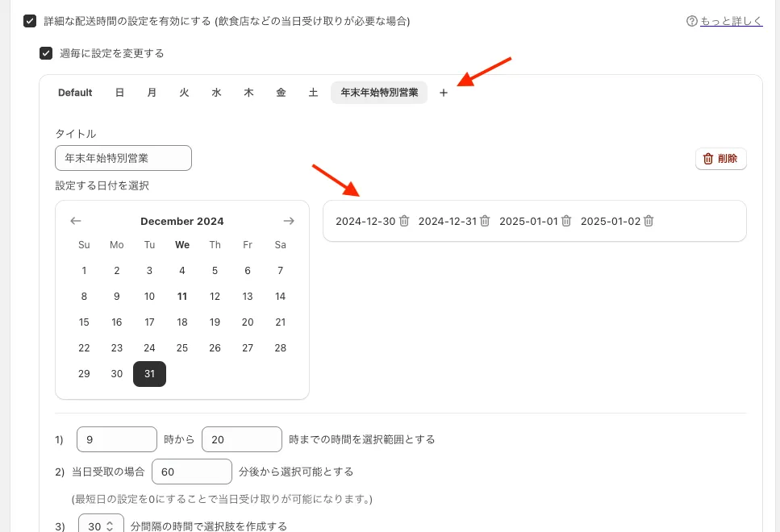Click the 削除 delete button
This screenshot has width=780, height=532.
click(x=720, y=159)
